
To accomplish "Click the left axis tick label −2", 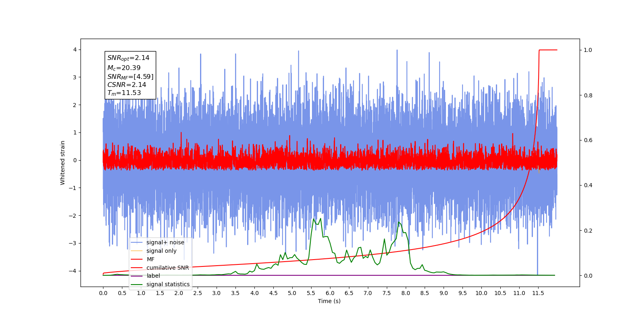I will (73, 216).
